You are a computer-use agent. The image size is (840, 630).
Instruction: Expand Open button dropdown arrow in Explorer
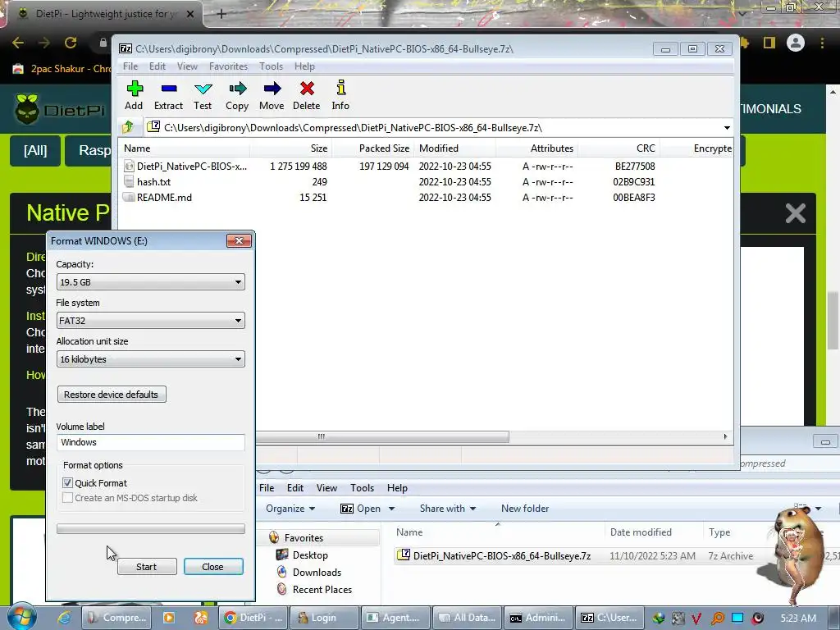(391, 509)
